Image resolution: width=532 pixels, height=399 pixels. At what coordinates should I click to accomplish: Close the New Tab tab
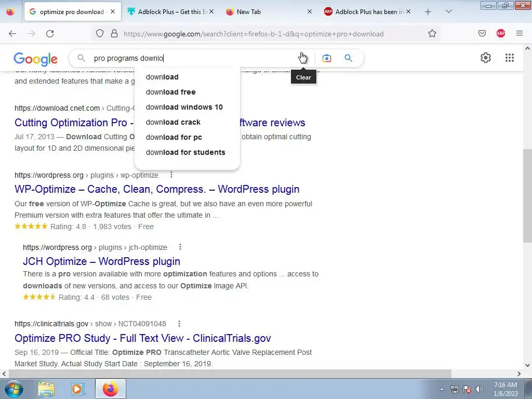[310, 12]
